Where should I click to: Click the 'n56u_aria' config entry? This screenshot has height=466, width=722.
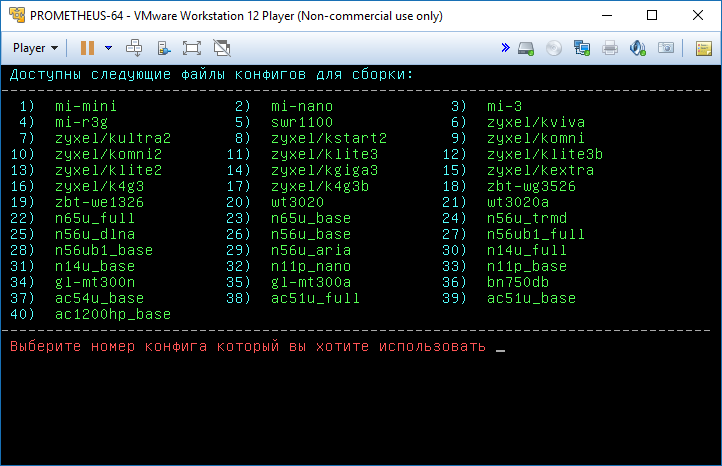(311, 250)
